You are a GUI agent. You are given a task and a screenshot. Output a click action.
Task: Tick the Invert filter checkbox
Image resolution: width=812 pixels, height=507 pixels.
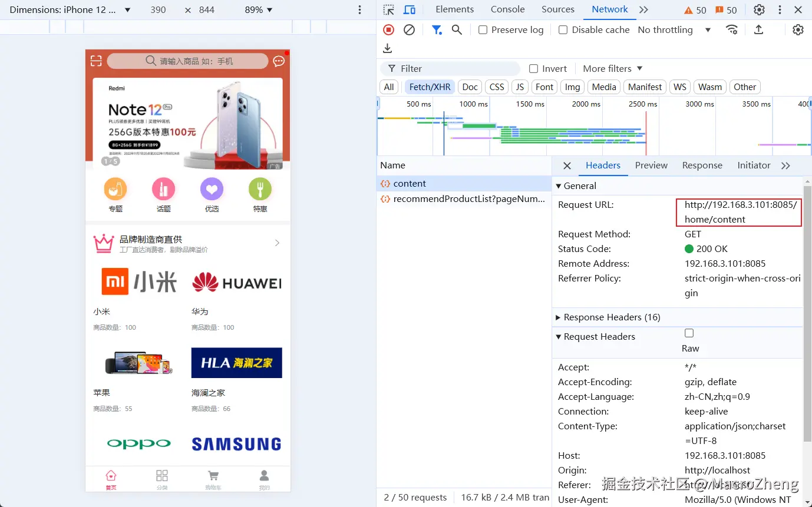coord(533,69)
